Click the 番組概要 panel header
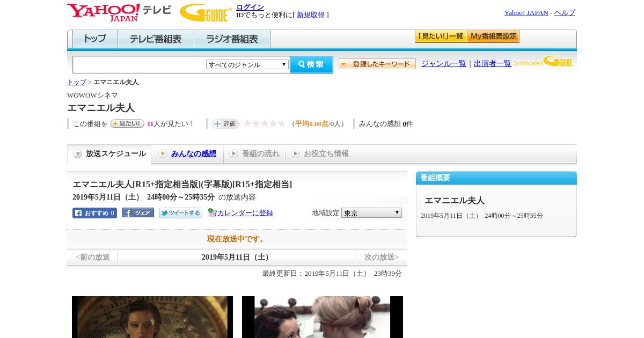Image resolution: width=644 pixels, height=338 pixels. point(496,178)
